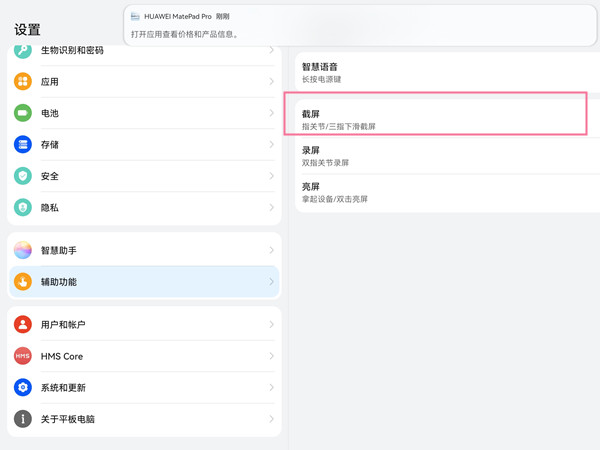Open 生物识别和密码 settings menu item

145,51
